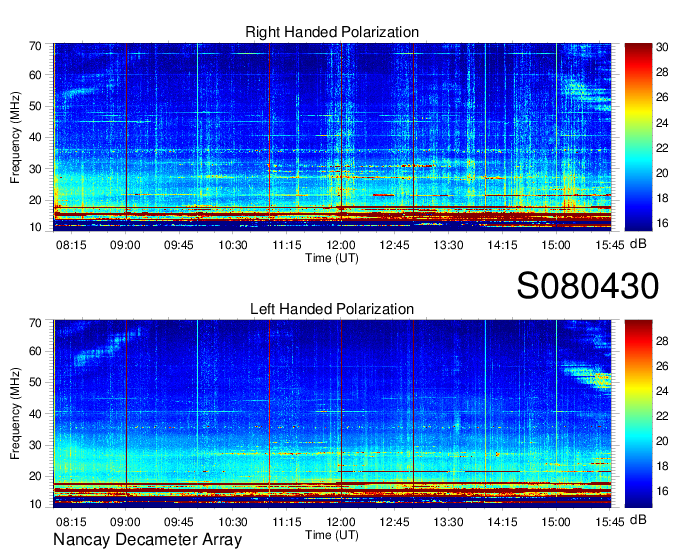
Task: Click the 15:00 time tick of the Left Handed plot
Action: click(556, 522)
